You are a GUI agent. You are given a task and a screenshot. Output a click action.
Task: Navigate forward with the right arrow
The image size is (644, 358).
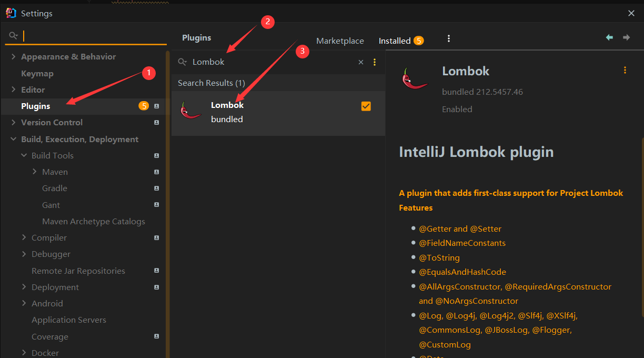pos(626,37)
